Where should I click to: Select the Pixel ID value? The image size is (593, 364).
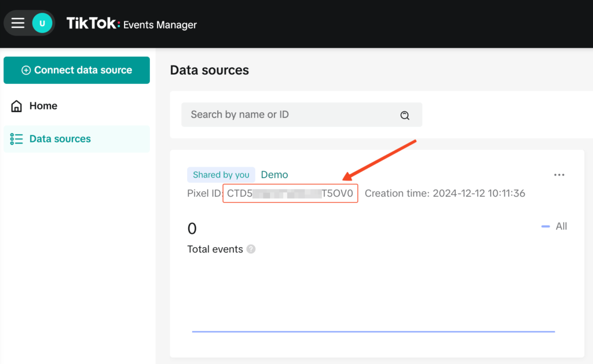pos(290,193)
